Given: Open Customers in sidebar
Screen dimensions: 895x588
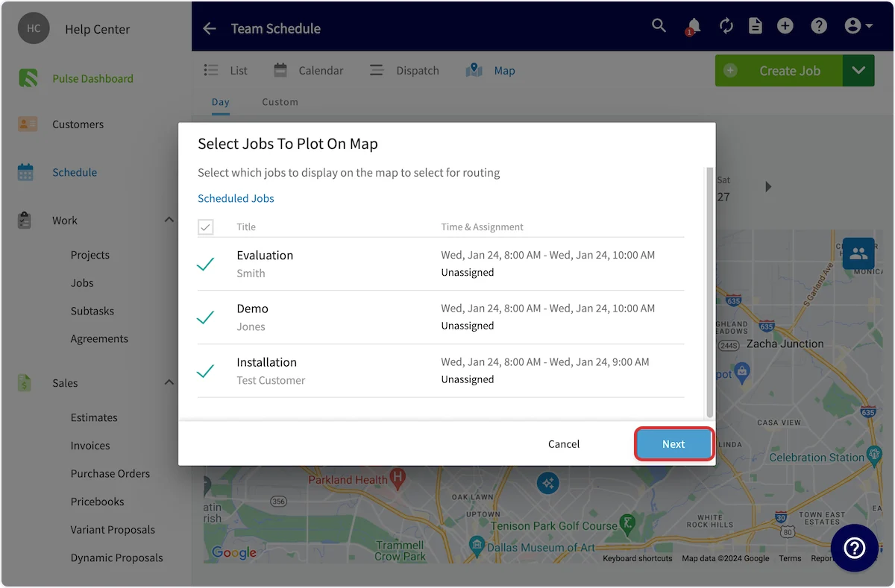Looking at the screenshot, I should point(78,124).
